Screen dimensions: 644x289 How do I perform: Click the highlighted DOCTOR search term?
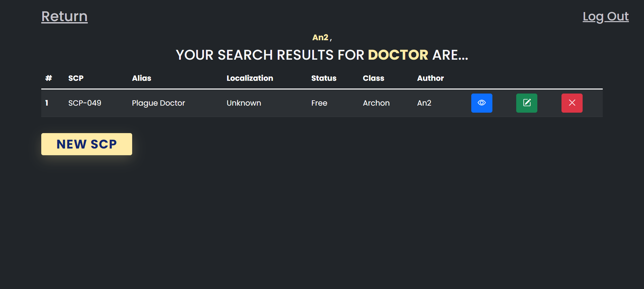398,55
